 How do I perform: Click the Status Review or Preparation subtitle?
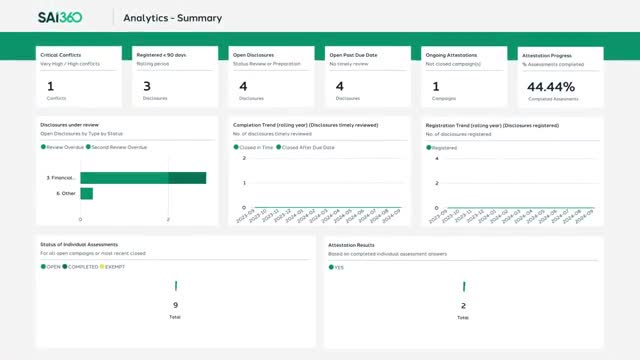pyautogui.click(x=267, y=64)
